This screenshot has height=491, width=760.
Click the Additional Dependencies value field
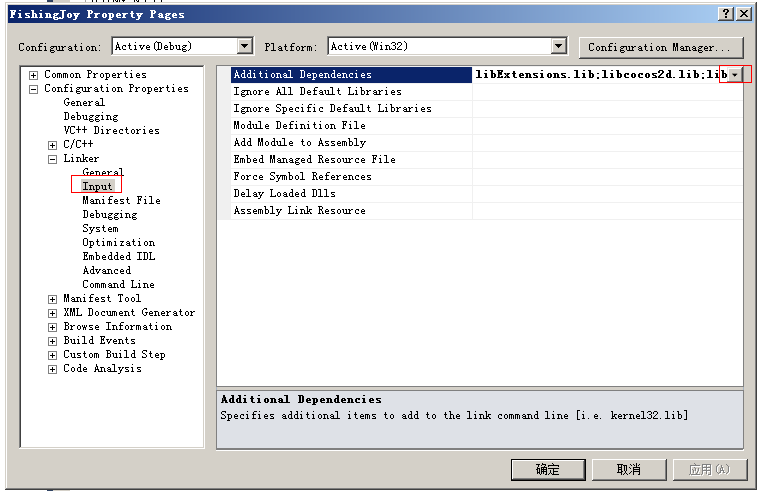[x=600, y=75]
